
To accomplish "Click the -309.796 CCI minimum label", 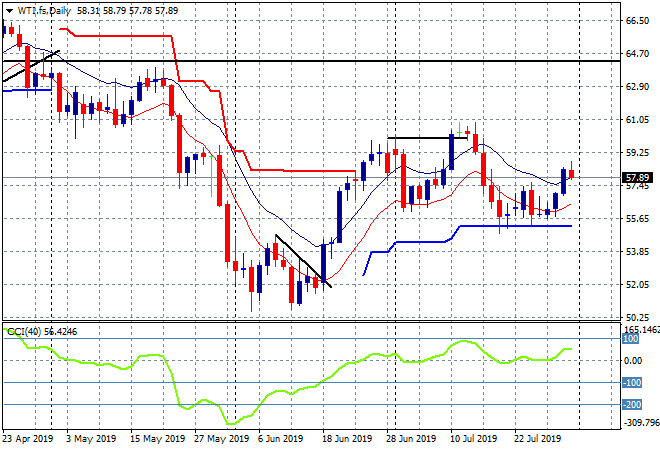I will click(641, 422).
